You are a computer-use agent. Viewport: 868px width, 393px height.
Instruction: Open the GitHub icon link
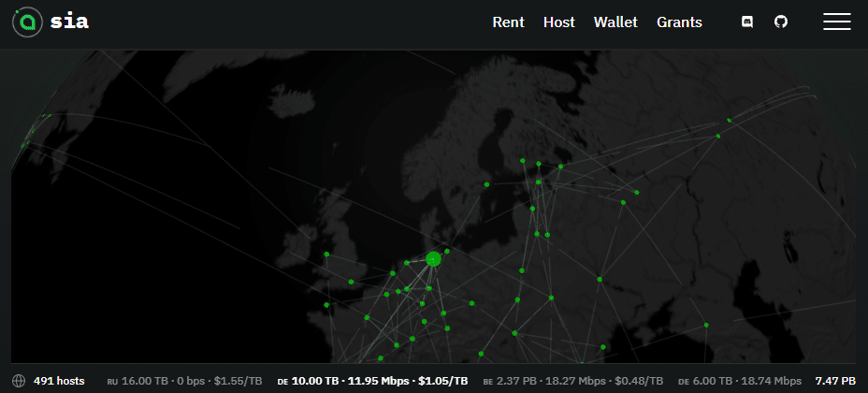coord(780,22)
